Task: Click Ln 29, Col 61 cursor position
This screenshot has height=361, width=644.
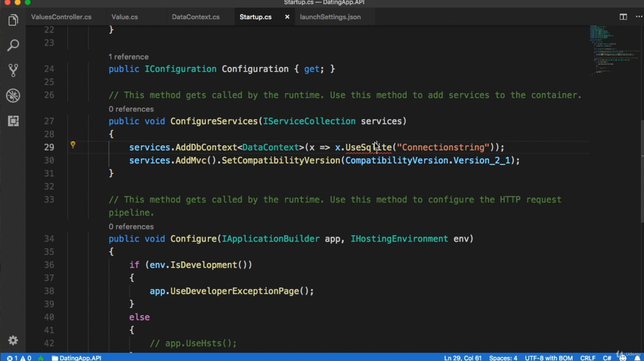Action: (462, 358)
